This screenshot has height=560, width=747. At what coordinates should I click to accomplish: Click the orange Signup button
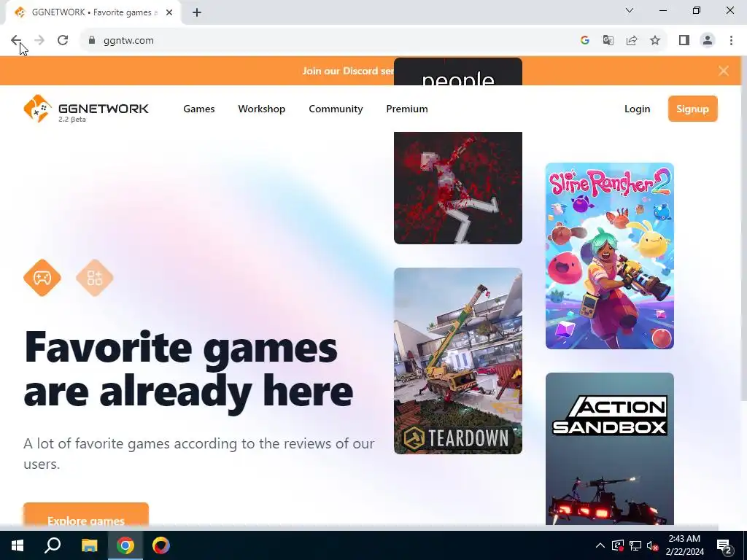pos(693,109)
